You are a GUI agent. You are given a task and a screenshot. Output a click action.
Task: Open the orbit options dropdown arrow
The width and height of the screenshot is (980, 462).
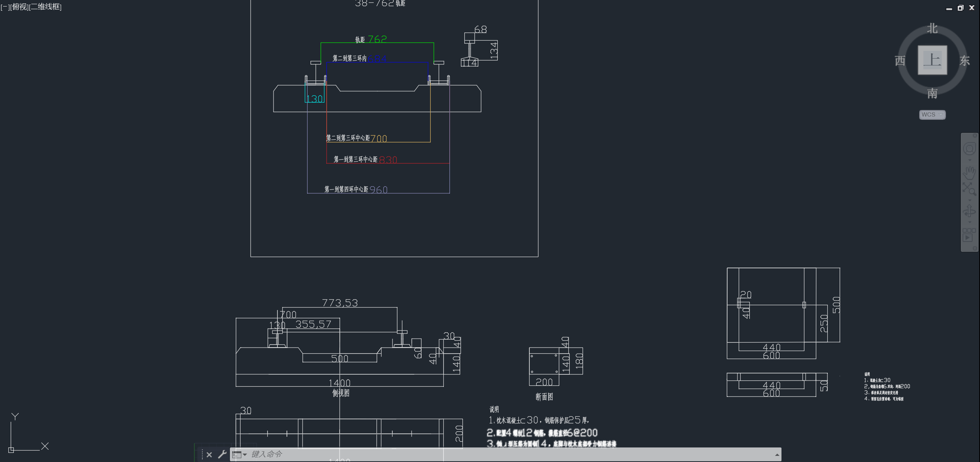click(969, 222)
